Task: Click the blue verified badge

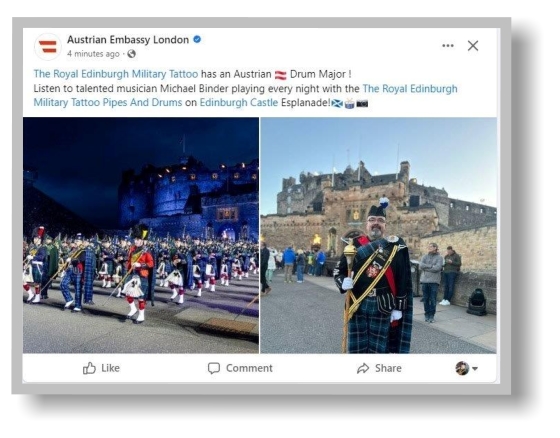Action: [x=197, y=39]
